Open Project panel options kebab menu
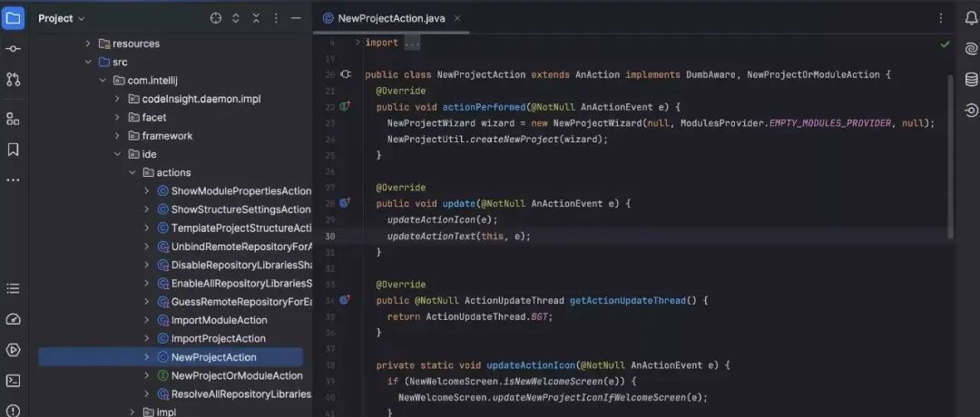The height and width of the screenshot is (417, 980). coord(276,18)
